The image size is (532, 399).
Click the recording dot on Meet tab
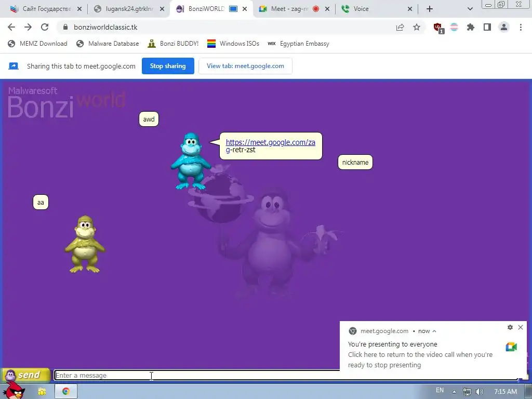pos(316,9)
